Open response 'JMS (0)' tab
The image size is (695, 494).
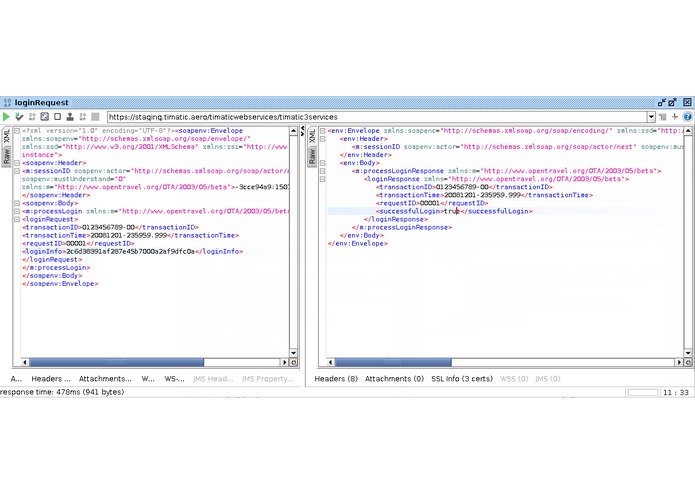(548, 379)
